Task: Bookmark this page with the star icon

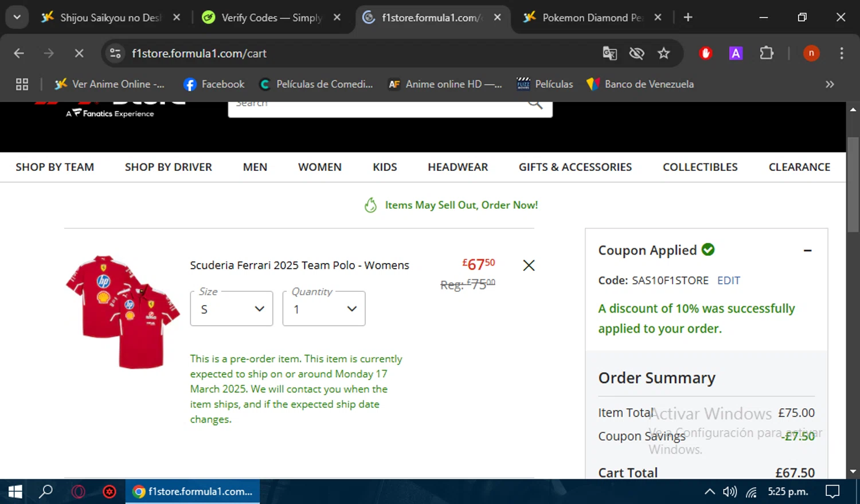Action: (x=663, y=53)
